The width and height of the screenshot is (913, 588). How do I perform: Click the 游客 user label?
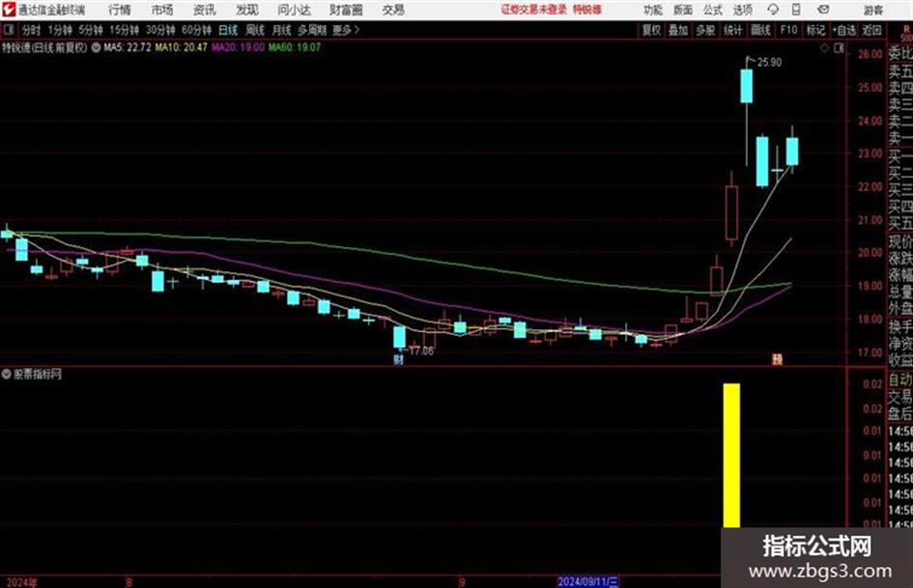pos(873,10)
